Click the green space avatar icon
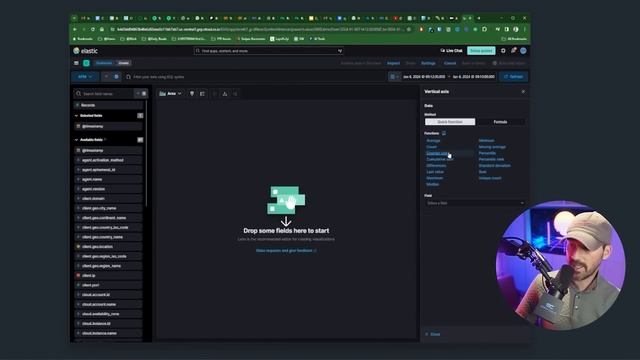The height and width of the screenshot is (360, 640). click(86, 63)
